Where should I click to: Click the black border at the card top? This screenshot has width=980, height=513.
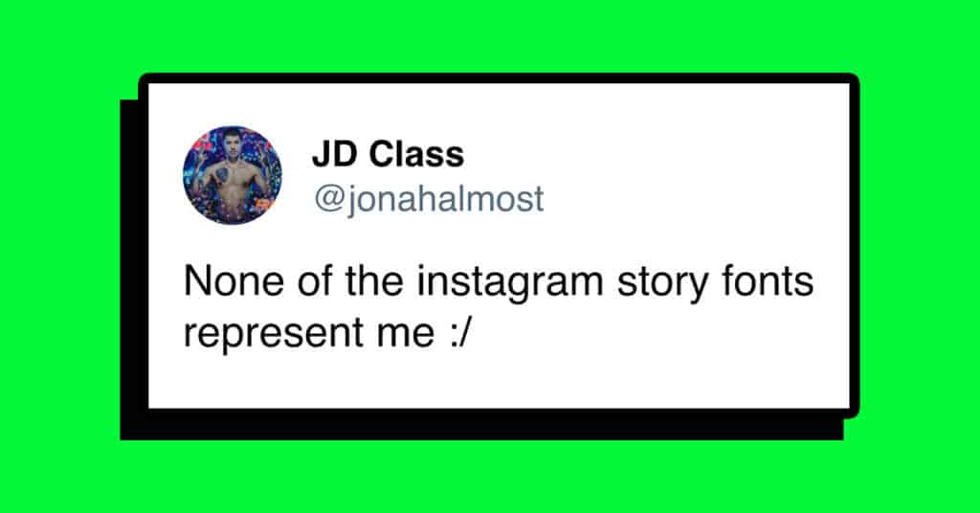(499, 78)
